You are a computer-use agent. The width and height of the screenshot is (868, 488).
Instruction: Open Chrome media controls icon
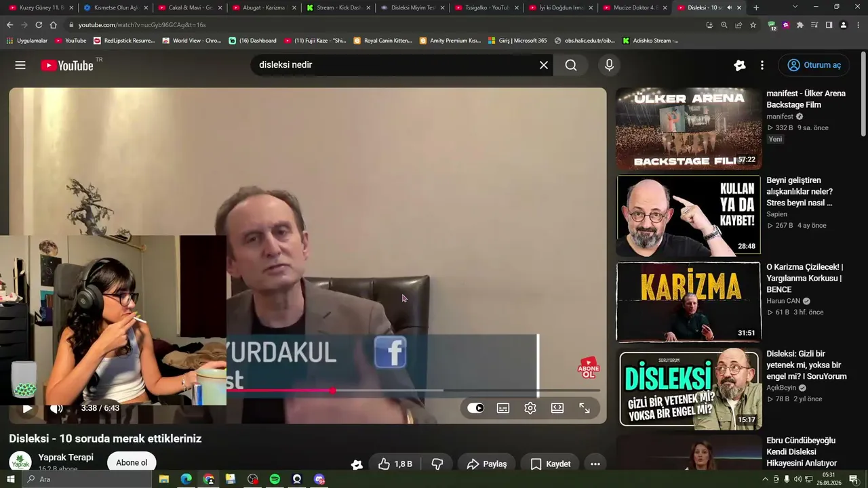(x=814, y=25)
